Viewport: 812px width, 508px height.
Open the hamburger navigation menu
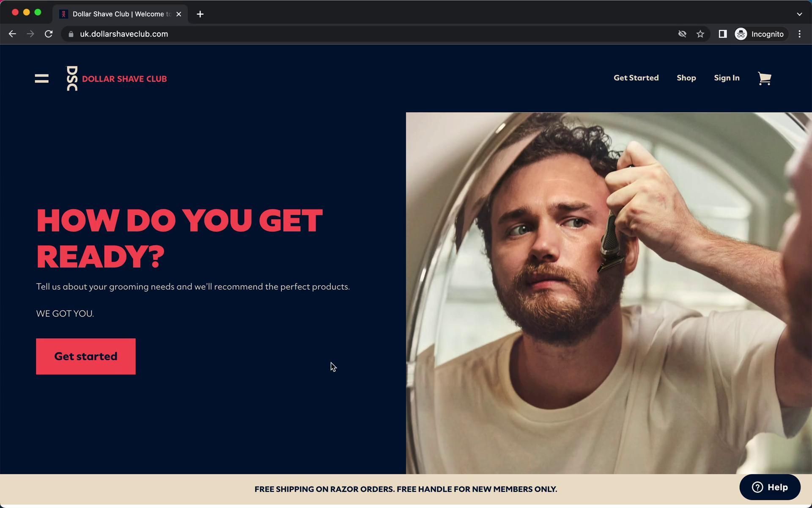[x=41, y=78]
